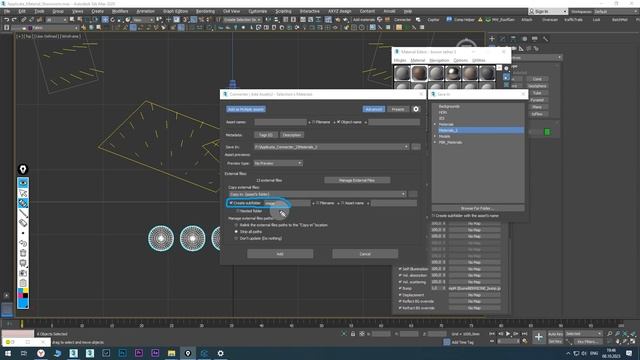
Task: Select Relink the external files paths option
Action: pyautogui.click(x=236, y=225)
